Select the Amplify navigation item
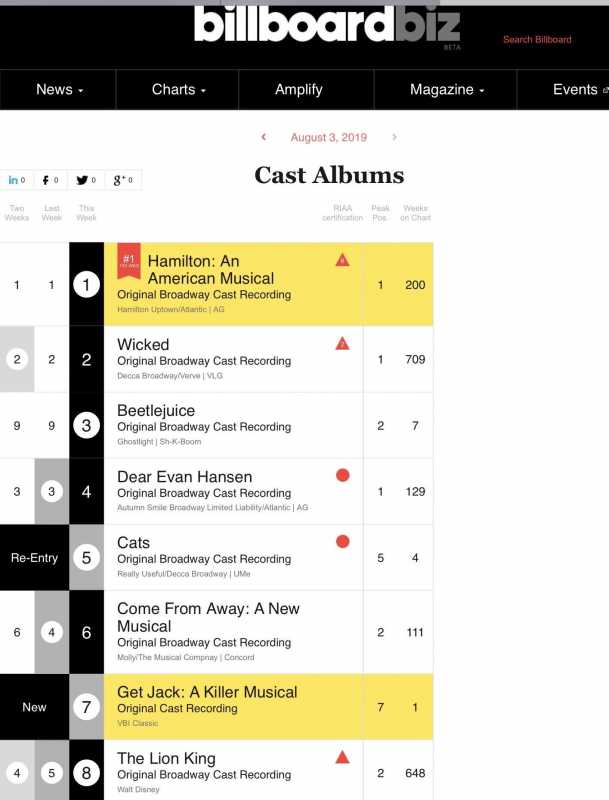This screenshot has width=609, height=800. [299, 90]
